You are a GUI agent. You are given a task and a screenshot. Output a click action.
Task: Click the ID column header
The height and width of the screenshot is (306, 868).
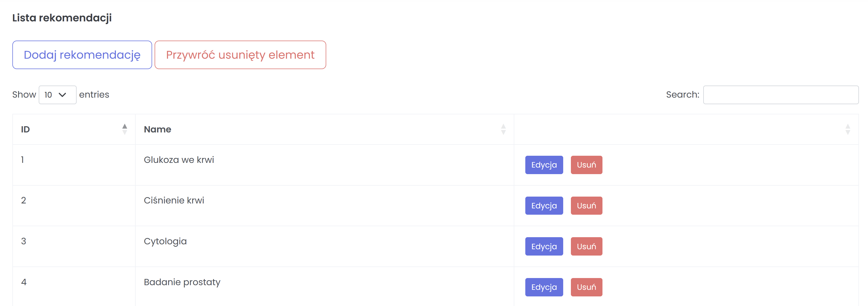[26, 130]
